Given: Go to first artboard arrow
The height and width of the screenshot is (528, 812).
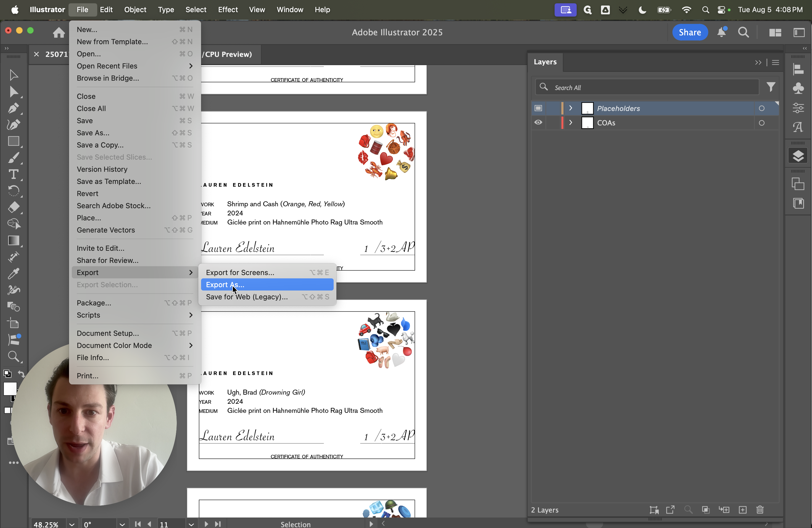Looking at the screenshot, I should pyautogui.click(x=138, y=524).
